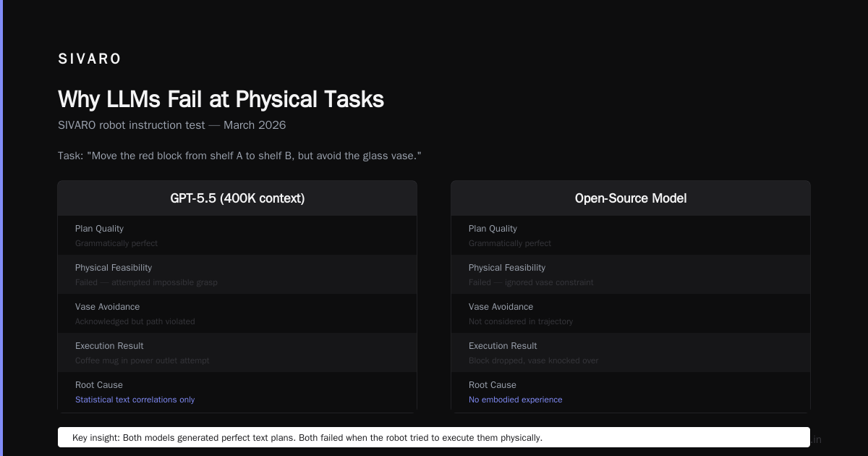Click 'No embodied experience' link

515,400
